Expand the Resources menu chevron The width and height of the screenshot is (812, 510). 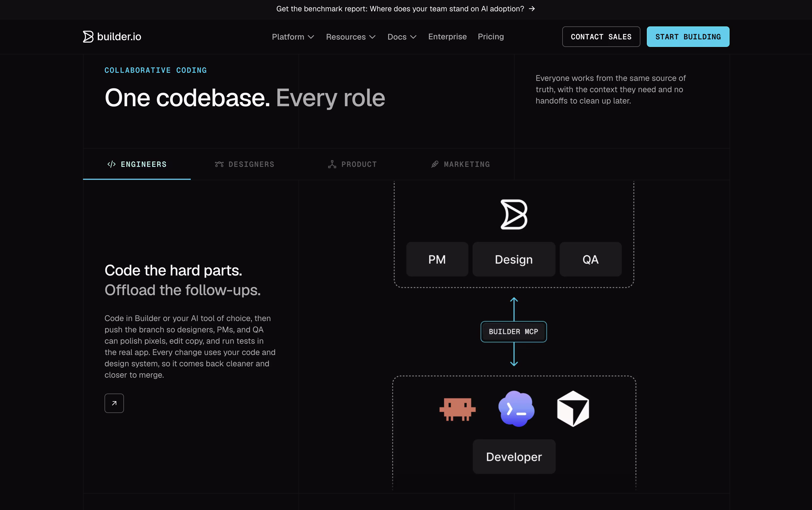pos(373,37)
